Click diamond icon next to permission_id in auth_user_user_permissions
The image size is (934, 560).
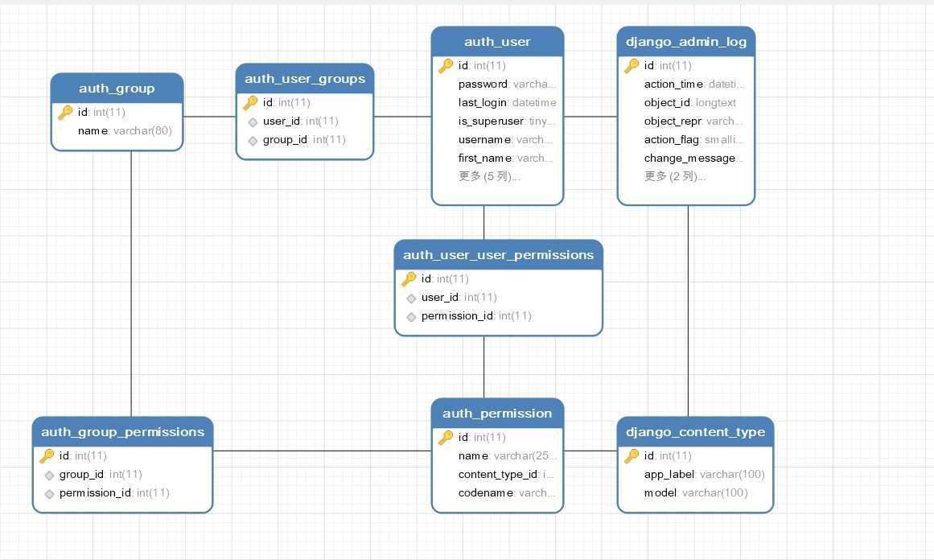pyautogui.click(x=411, y=317)
